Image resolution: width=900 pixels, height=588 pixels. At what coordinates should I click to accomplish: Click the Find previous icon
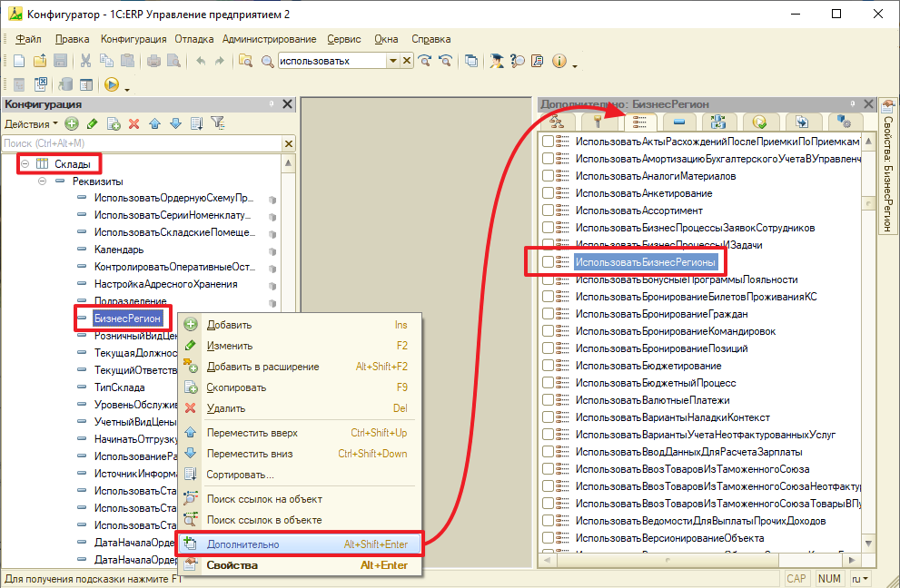click(445, 61)
